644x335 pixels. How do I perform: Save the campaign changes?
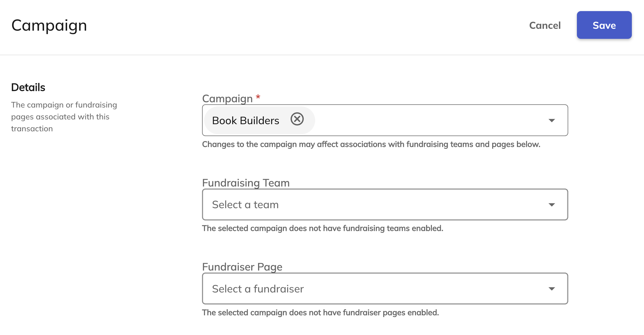pos(604,25)
